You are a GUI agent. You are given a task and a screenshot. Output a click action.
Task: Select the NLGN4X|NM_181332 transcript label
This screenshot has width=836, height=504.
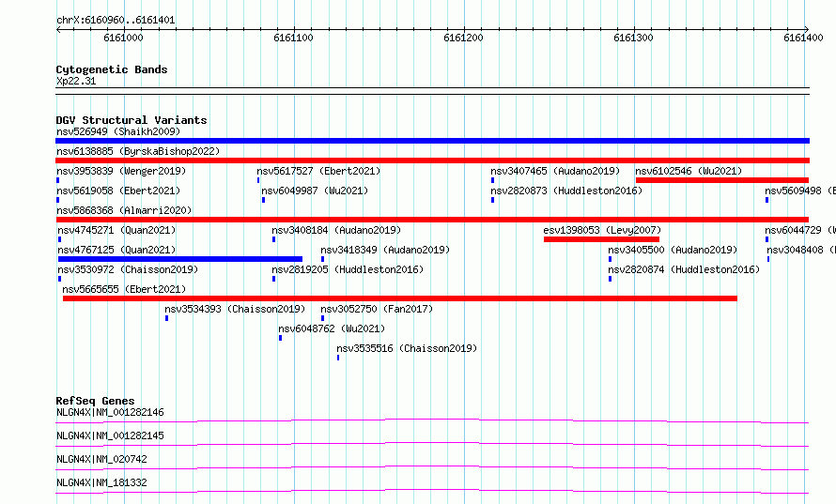(101, 482)
